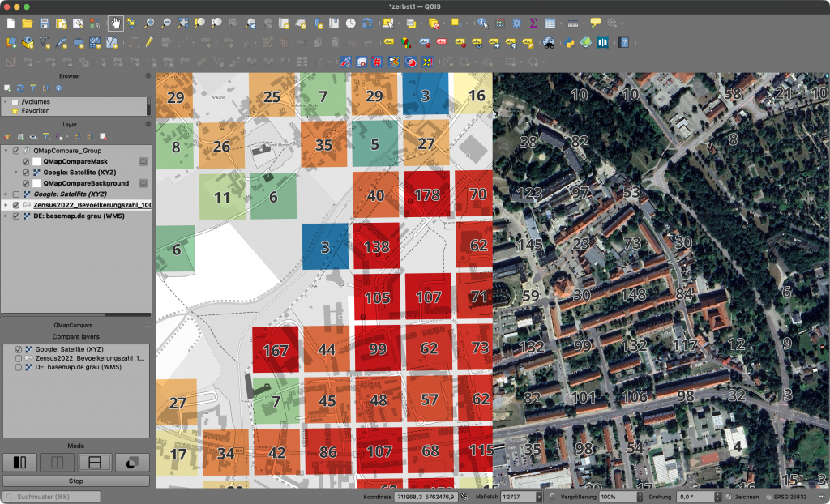Click the Identify Features tool
The image size is (830, 504).
tap(483, 23)
